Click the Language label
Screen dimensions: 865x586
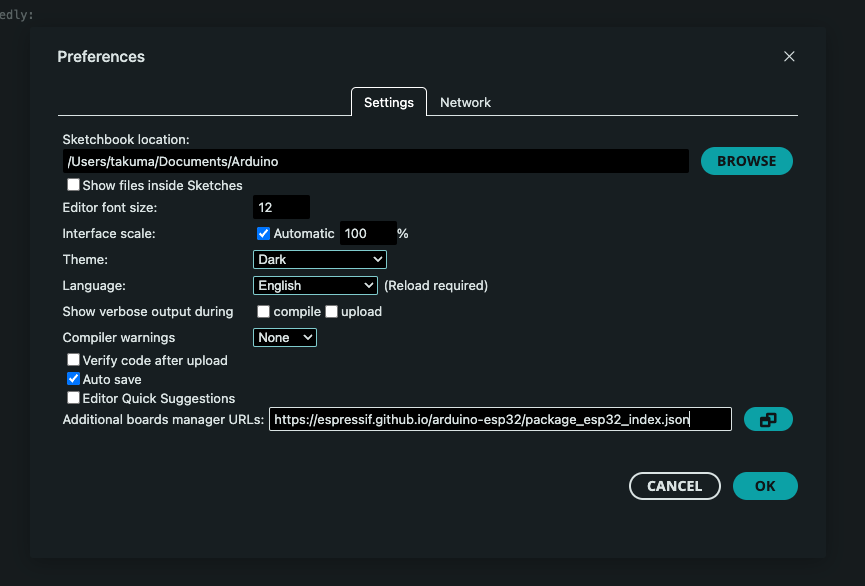point(94,285)
